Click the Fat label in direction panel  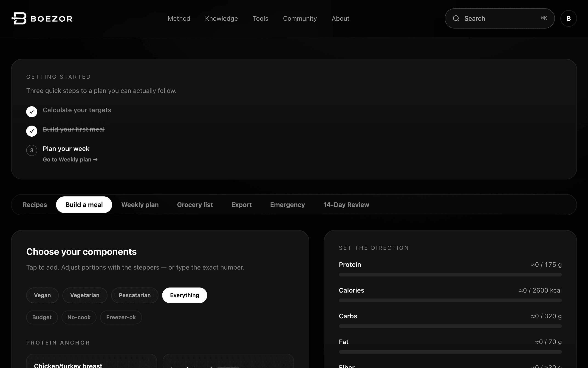(344, 342)
